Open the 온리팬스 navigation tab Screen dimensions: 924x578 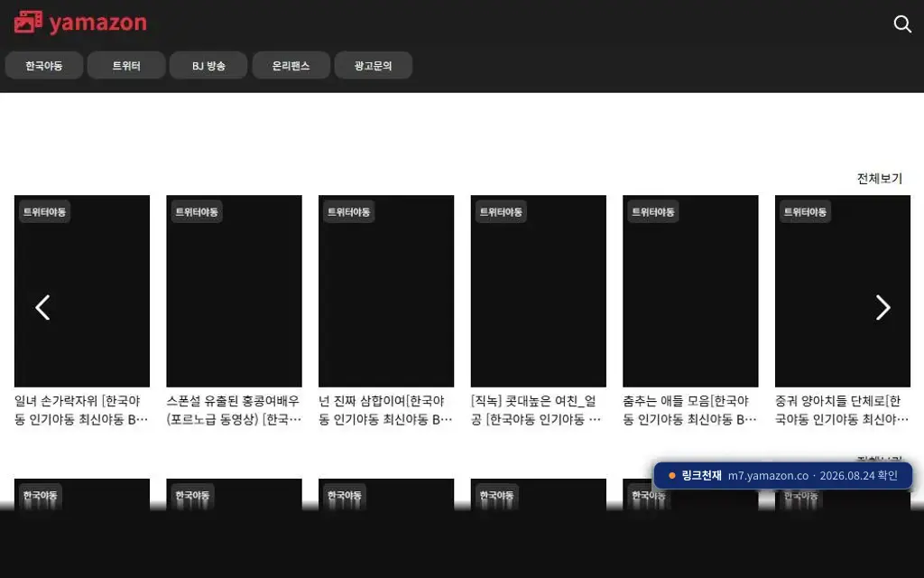[291, 65]
